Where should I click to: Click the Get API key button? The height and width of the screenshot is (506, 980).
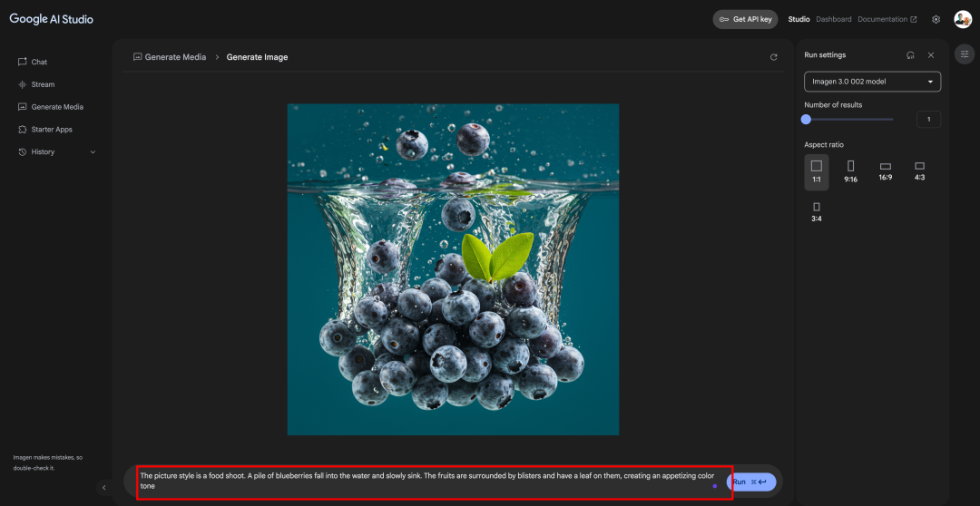point(745,19)
